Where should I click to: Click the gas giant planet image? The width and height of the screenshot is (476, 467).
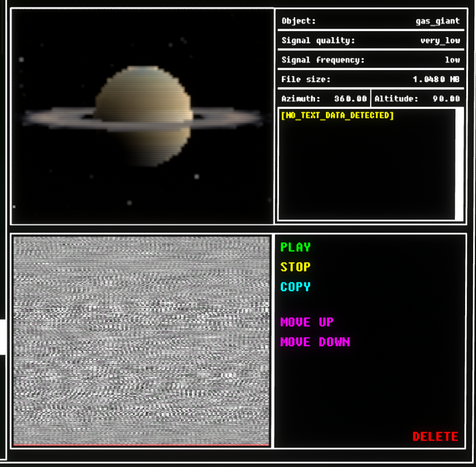point(143,92)
